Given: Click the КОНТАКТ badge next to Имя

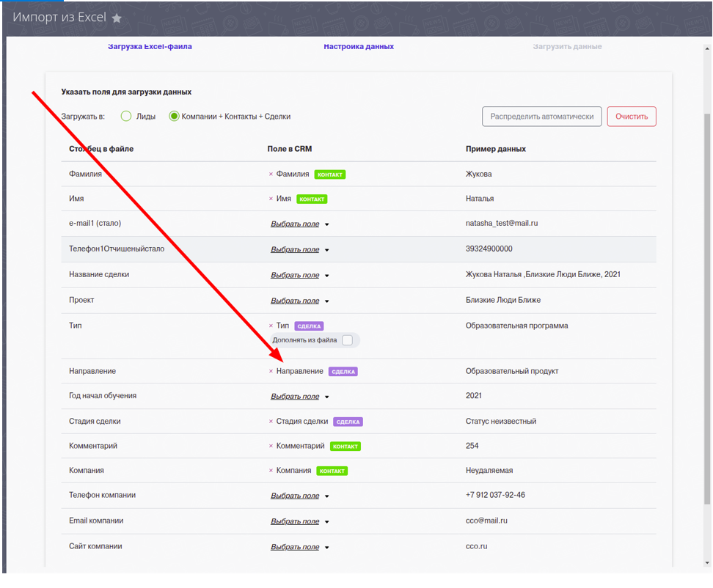Looking at the screenshot, I should click(312, 199).
